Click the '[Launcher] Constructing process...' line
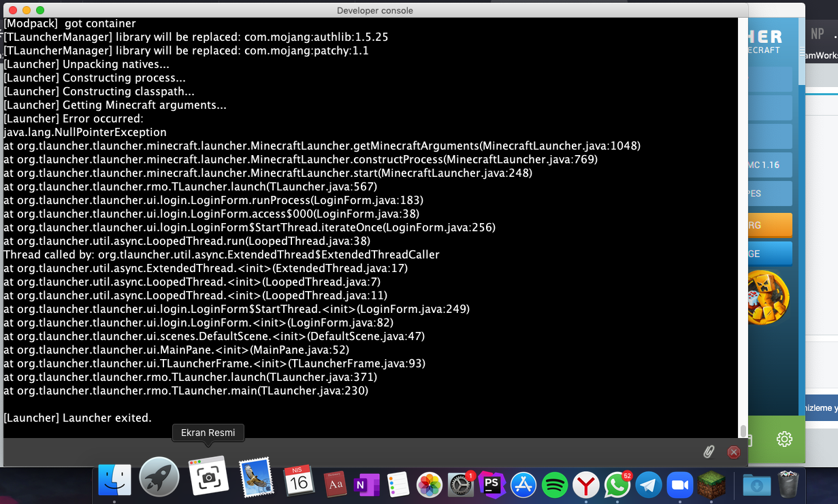This screenshot has width=838, height=504. click(95, 78)
